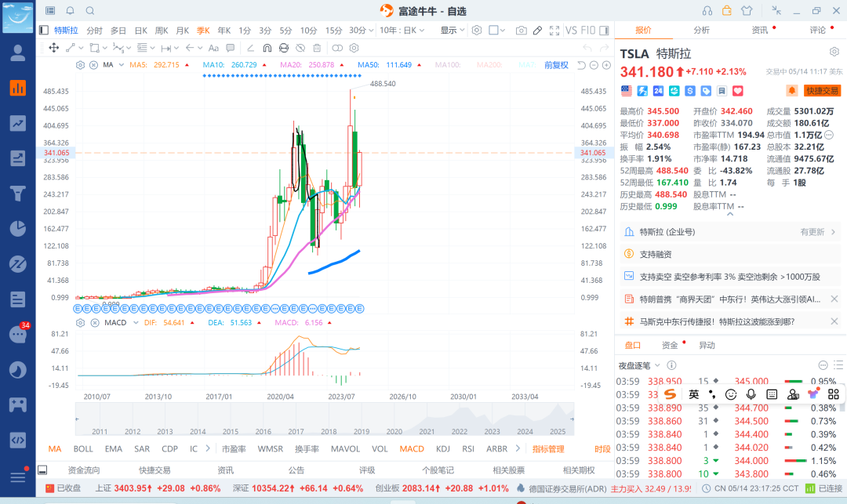Open the user avatar in the left sidebar
Image resolution: width=847 pixels, height=504 pixels.
click(18, 53)
